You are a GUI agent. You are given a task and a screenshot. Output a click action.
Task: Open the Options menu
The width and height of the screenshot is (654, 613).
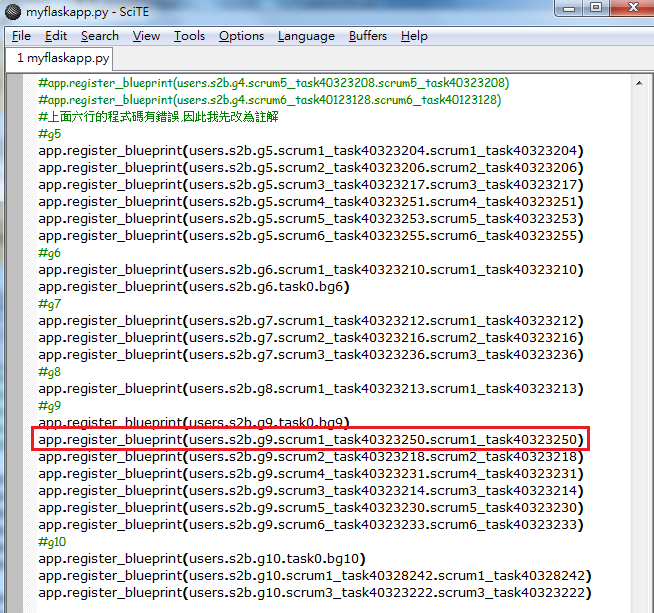[241, 36]
